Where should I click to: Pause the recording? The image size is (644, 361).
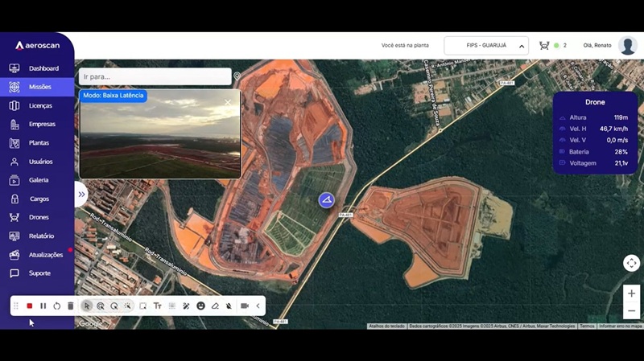43,306
